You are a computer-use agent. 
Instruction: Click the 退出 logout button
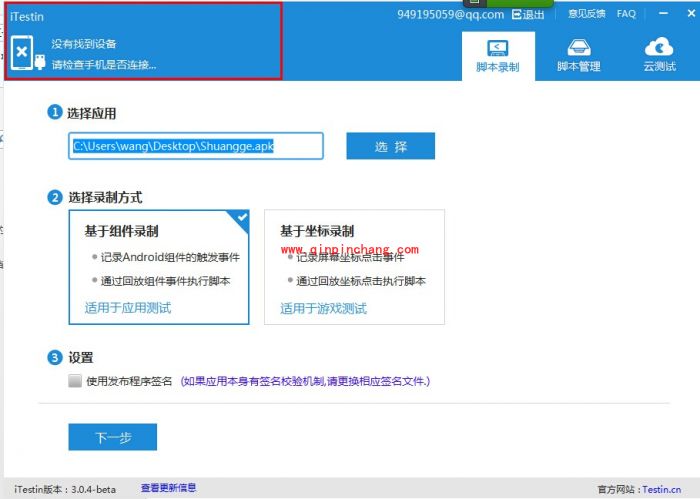tap(528, 15)
